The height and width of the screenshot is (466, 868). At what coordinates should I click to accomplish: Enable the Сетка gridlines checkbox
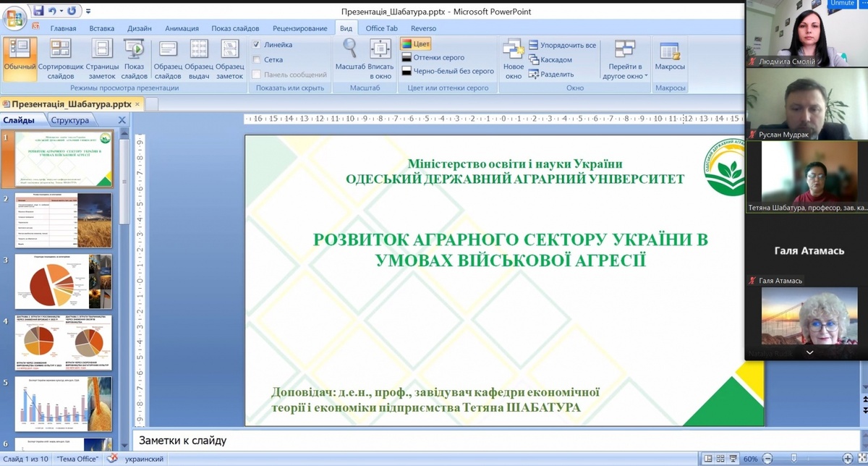tap(256, 60)
